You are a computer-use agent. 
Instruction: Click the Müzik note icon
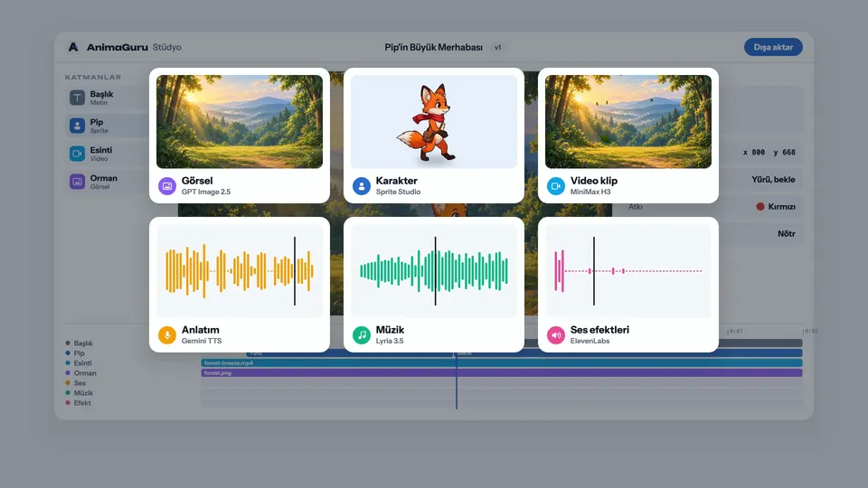362,334
